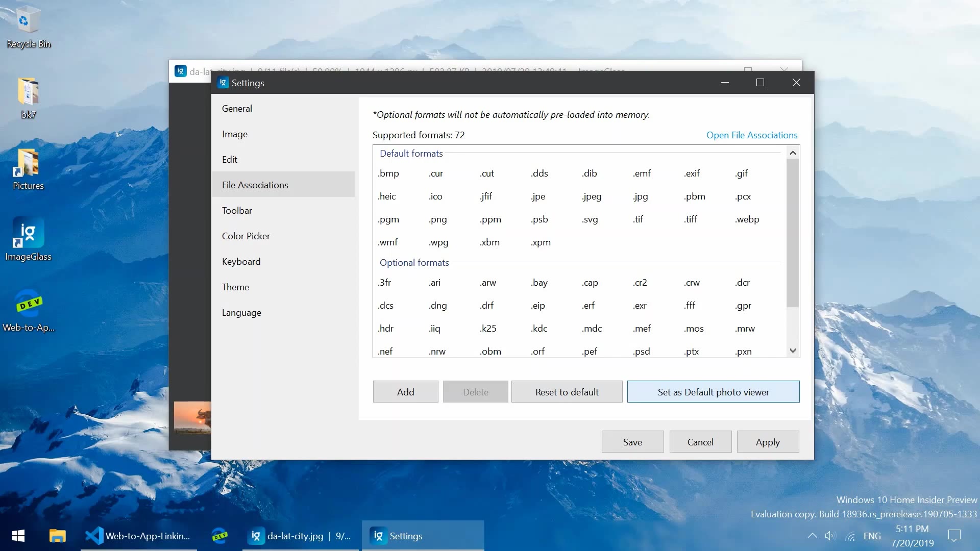This screenshot has width=980, height=551.
Task: Close the Settings window
Action: pos(796,83)
